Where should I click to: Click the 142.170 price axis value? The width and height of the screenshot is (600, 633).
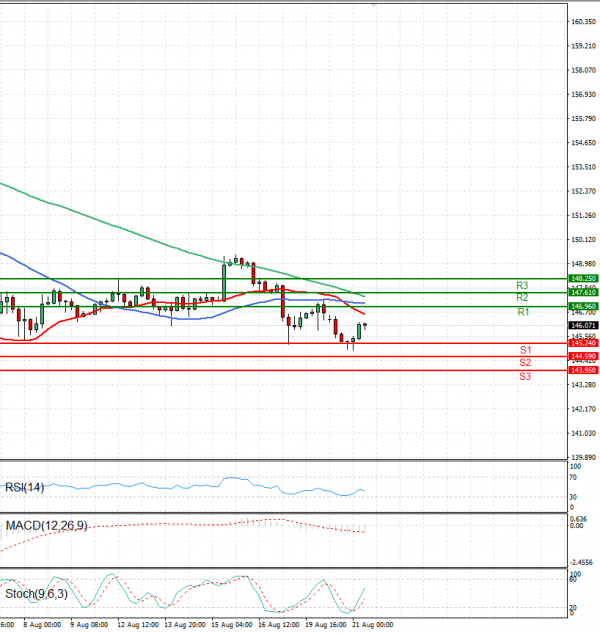pos(583,409)
